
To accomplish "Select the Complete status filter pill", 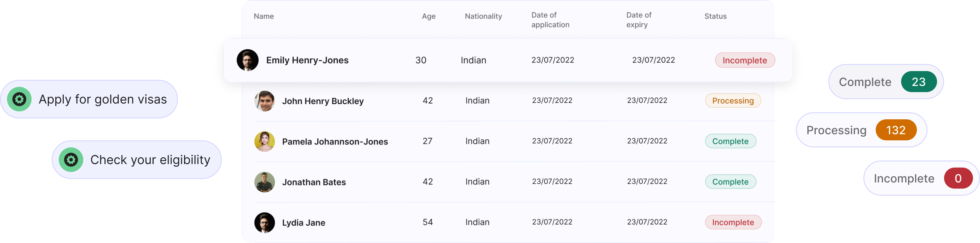I will [x=865, y=82].
